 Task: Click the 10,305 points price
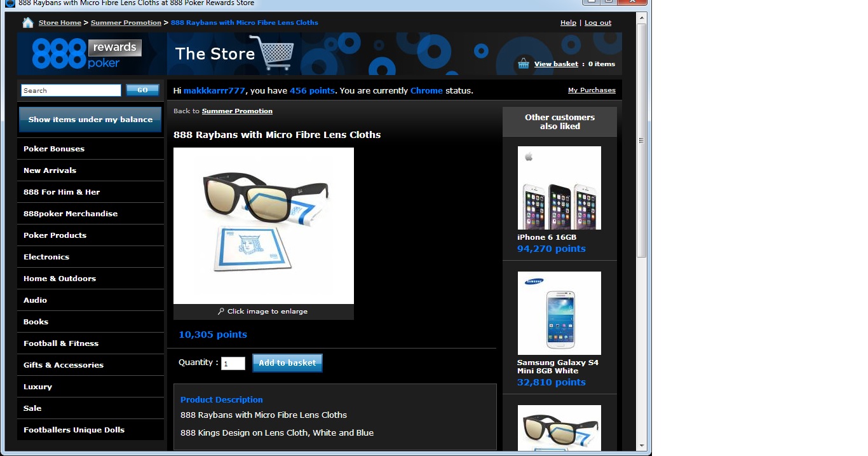[213, 335]
